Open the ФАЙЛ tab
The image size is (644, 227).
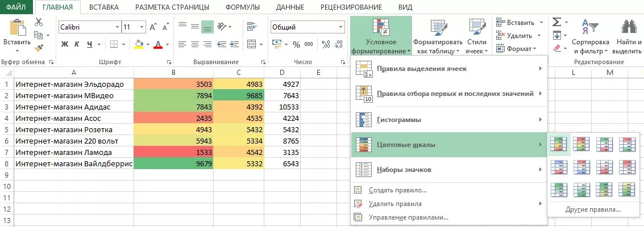[x=16, y=7]
